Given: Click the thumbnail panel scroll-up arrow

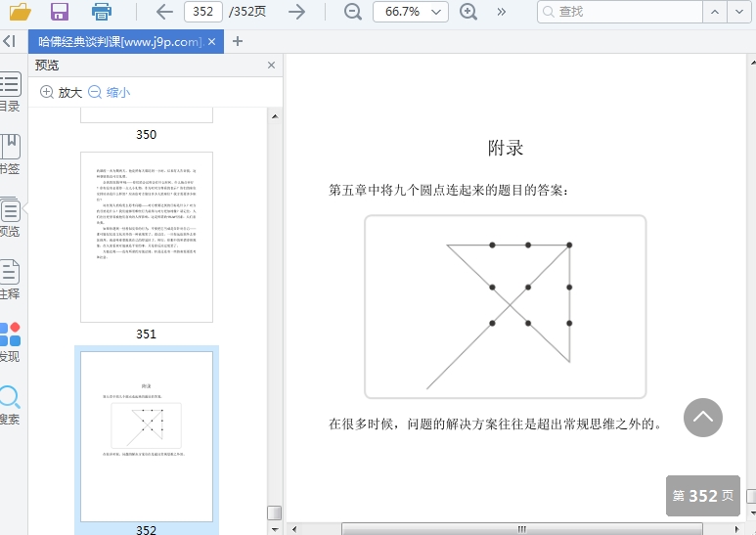Looking at the screenshot, I should [275, 116].
